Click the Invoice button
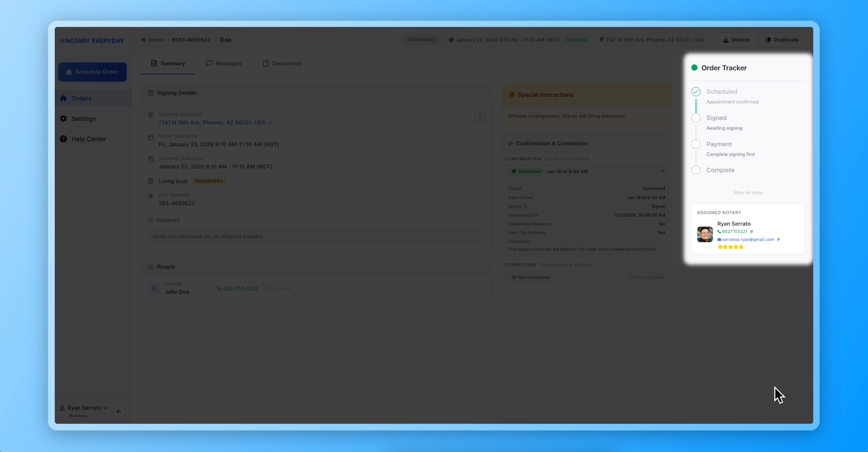Screen dimensions: 868x452 pos(736,40)
